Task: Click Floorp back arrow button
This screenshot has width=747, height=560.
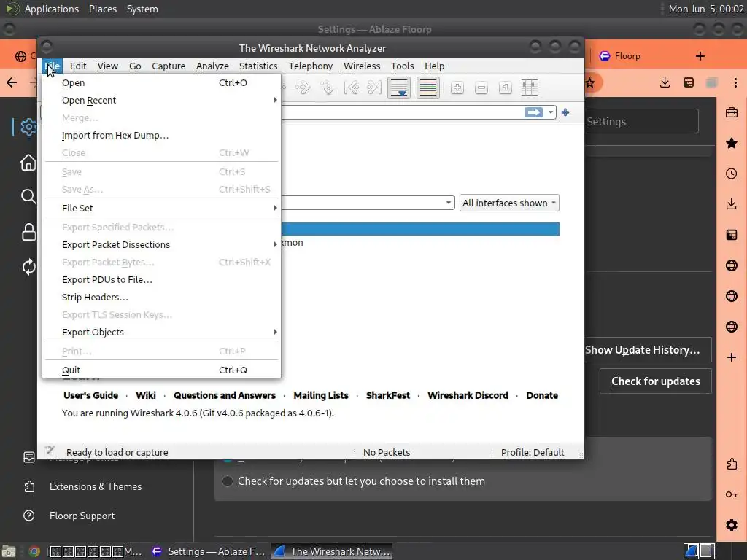Action: click(x=12, y=83)
